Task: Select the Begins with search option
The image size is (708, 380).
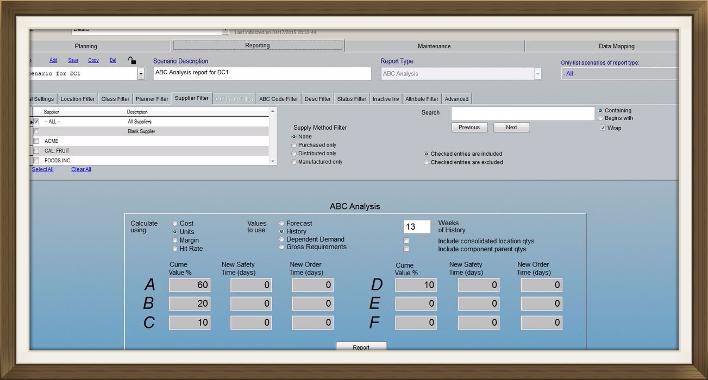Action: [601, 118]
